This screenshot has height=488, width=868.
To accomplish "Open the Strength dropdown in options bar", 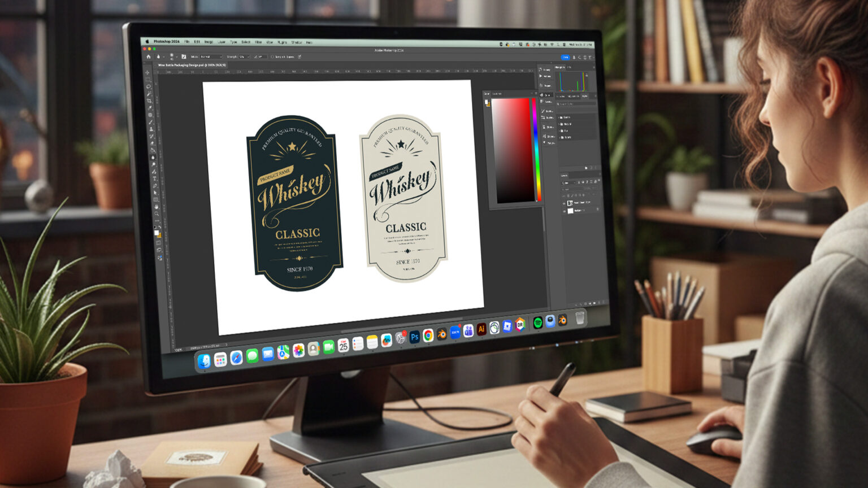I will coord(243,56).
